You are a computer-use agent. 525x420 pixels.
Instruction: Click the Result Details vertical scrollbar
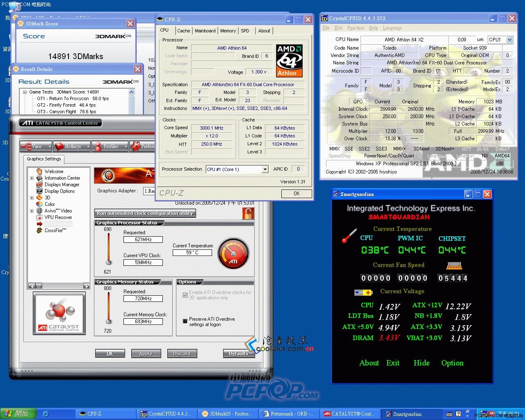point(132,101)
